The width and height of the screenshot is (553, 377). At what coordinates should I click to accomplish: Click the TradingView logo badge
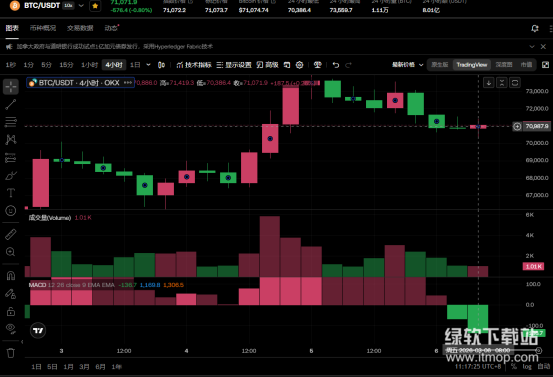click(38, 330)
